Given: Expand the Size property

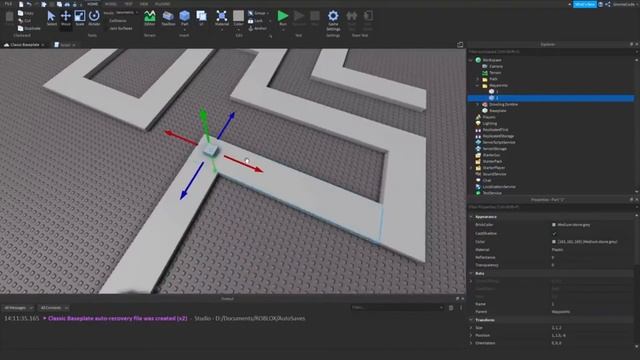Looking at the screenshot, I should [x=471, y=328].
